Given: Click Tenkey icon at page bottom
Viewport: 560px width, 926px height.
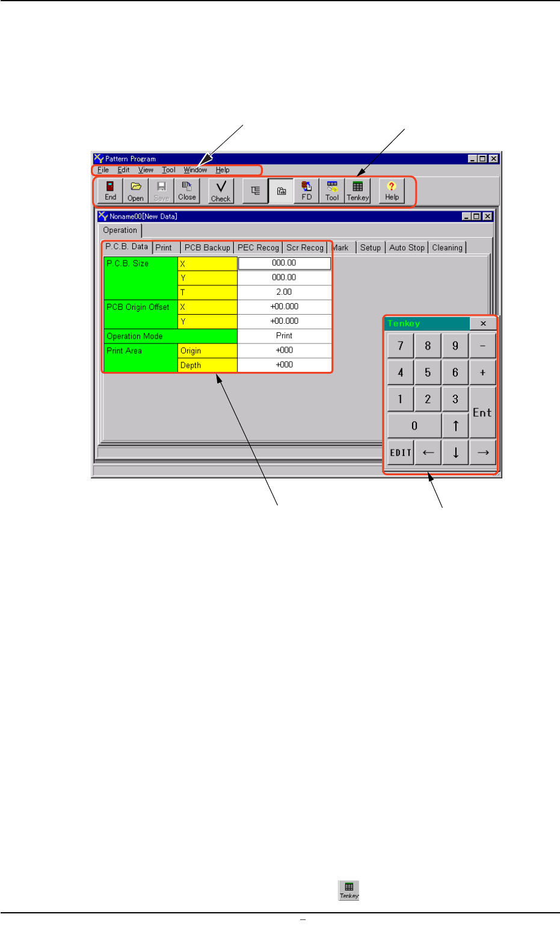Looking at the screenshot, I should pos(349,890).
